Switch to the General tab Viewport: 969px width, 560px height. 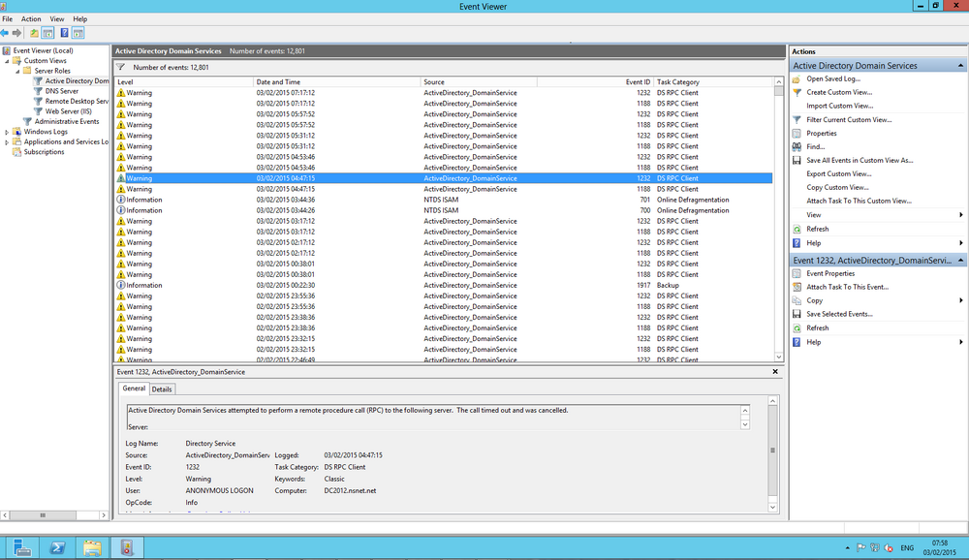134,389
